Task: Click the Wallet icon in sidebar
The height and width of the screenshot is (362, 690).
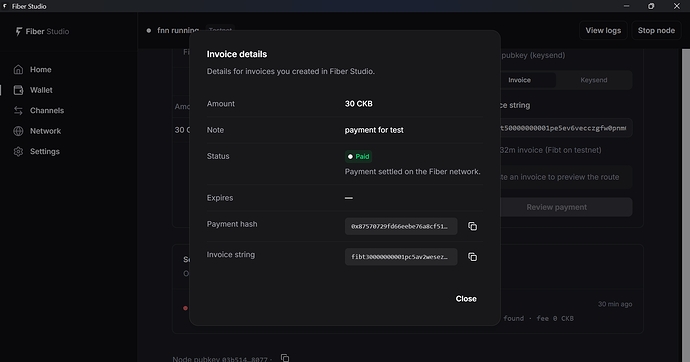Action: tap(18, 90)
